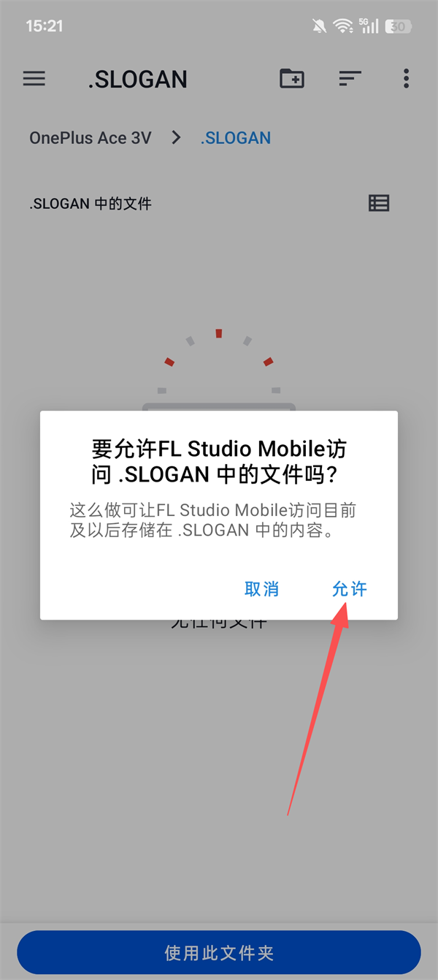
Task: Open the hamburger navigation menu
Action: coord(34,79)
